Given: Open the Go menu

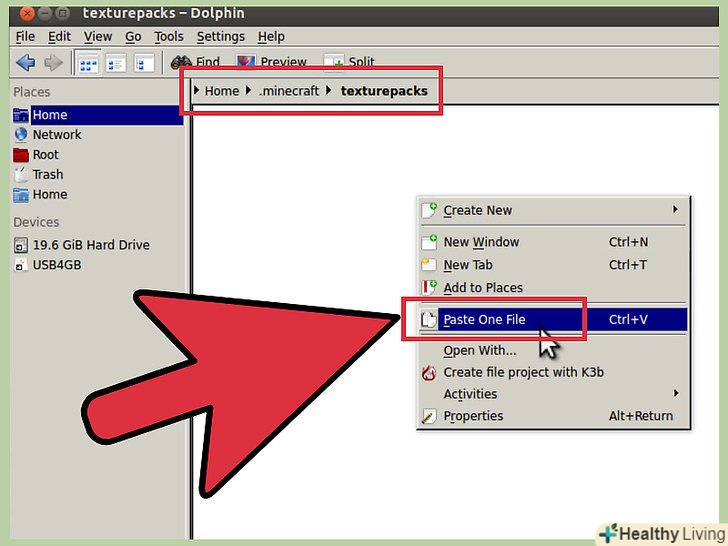Looking at the screenshot, I should (x=133, y=36).
